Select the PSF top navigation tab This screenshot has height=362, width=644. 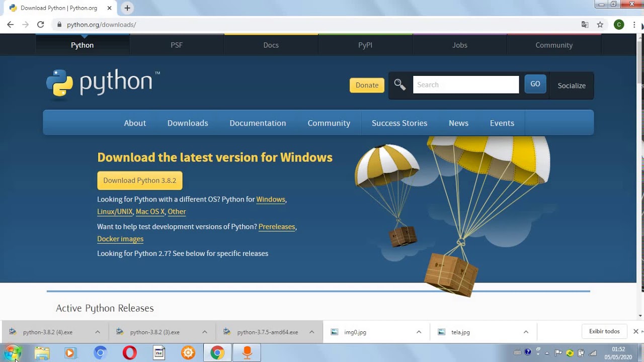click(x=177, y=45)
